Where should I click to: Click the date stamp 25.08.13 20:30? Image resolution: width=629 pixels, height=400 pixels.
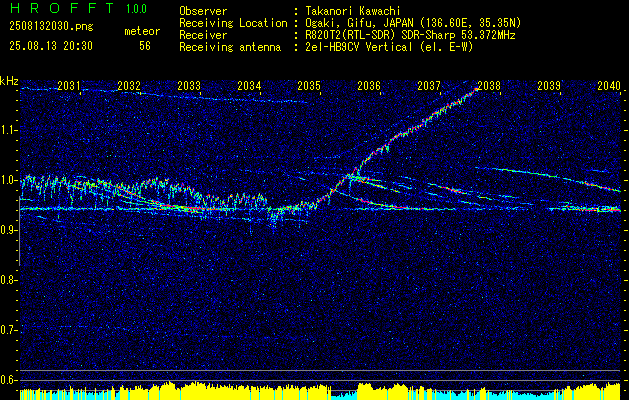tap(51, 46)
